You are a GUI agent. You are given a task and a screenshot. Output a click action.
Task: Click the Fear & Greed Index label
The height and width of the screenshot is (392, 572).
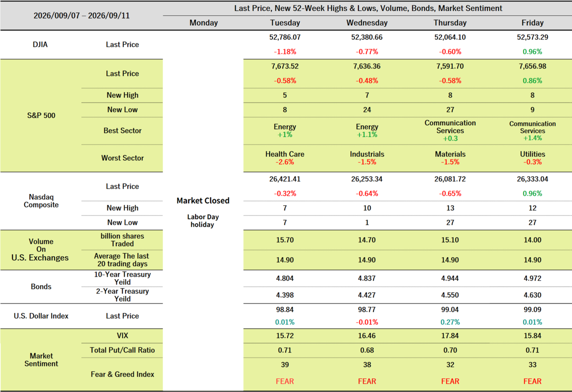123,374
